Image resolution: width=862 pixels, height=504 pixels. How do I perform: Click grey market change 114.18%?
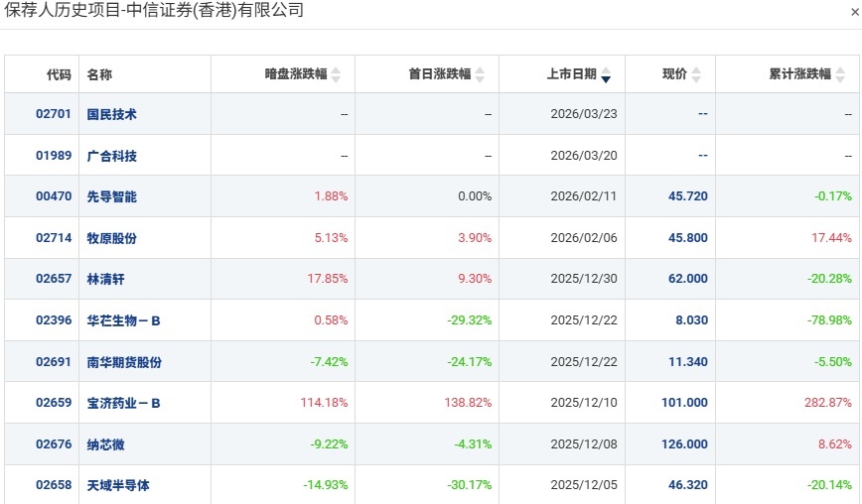(324, 403)
